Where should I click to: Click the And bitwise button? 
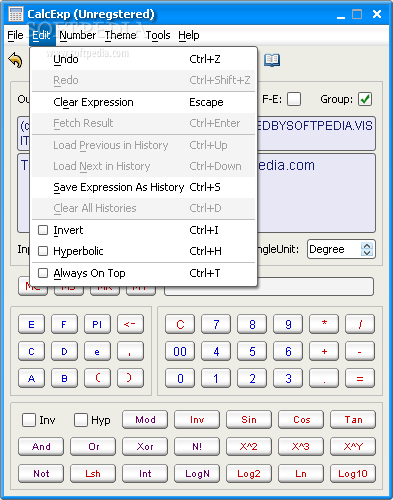41,447
